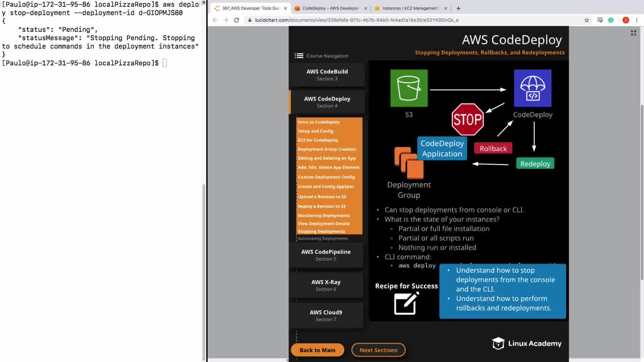
Task: Expand the AWS CodePipeline Section 5
Action: click(x=326, y=255)
